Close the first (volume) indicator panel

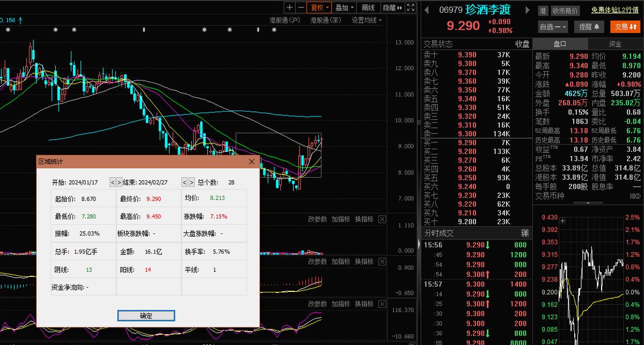382,219
